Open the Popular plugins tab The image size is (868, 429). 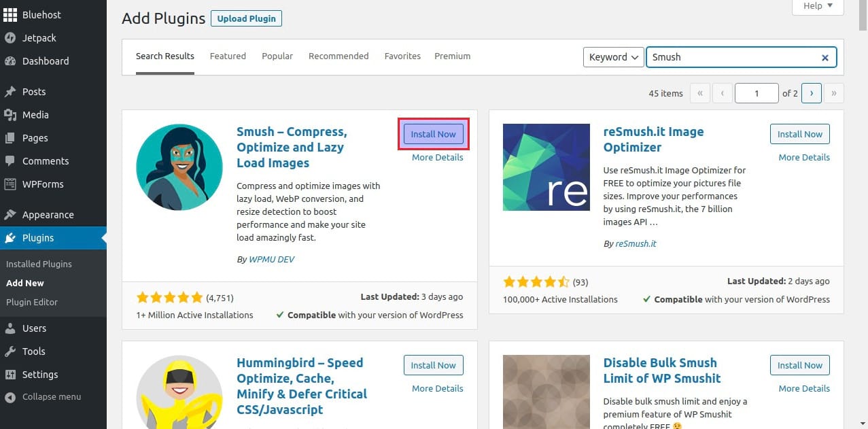tap(277, 56)
